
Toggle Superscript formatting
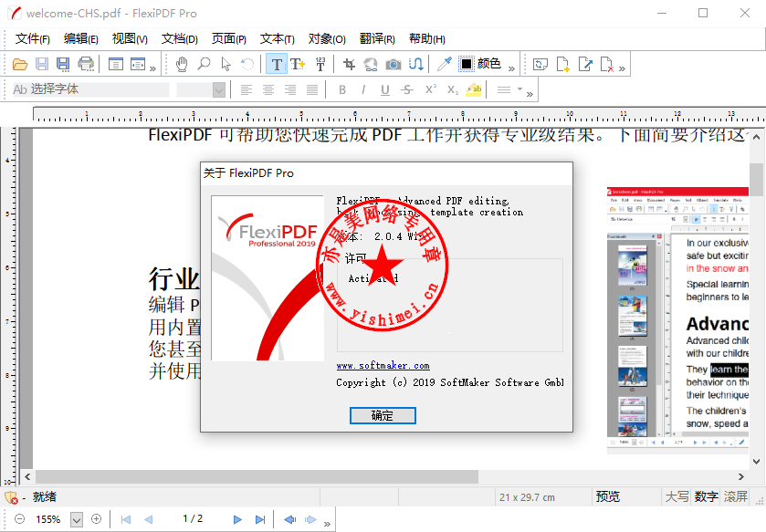tap(430, 89)
